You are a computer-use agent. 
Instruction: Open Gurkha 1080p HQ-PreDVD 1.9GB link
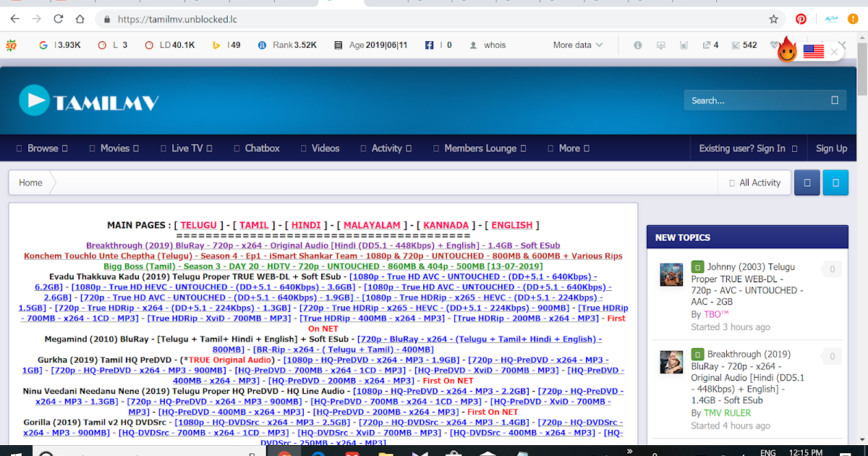click(x=372, y=360)
